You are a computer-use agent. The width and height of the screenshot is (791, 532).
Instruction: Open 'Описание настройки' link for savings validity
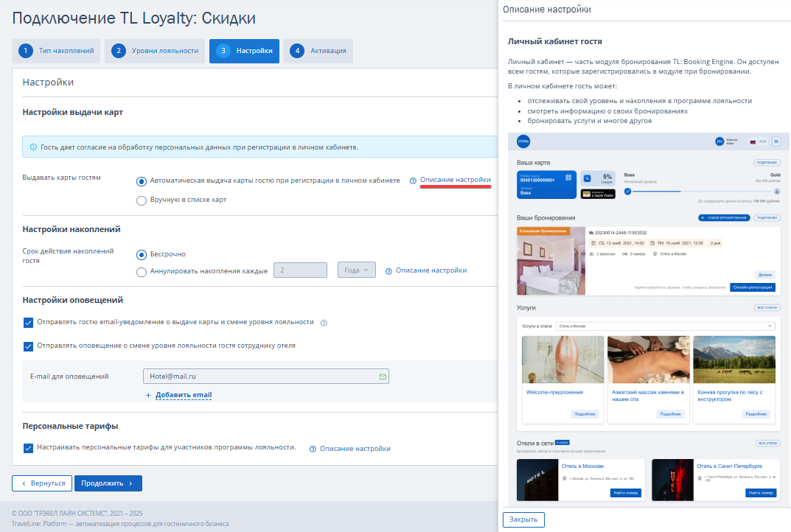point(431,271)
